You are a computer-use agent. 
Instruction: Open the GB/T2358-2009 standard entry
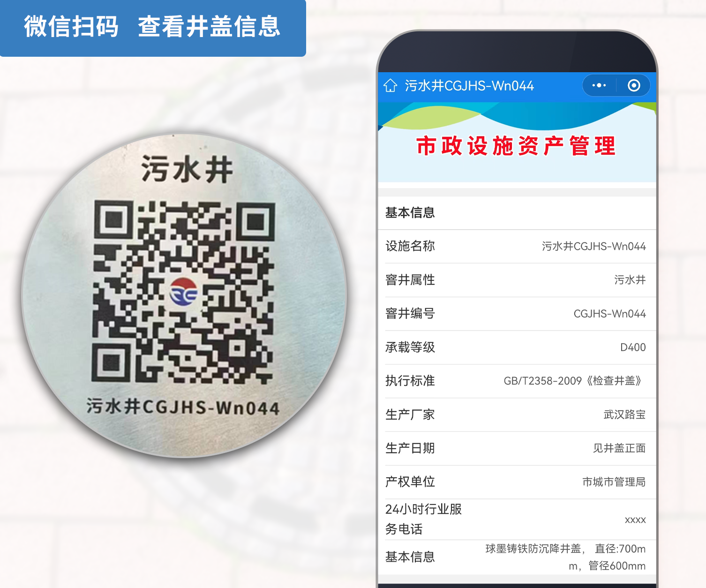click(572, 381)
